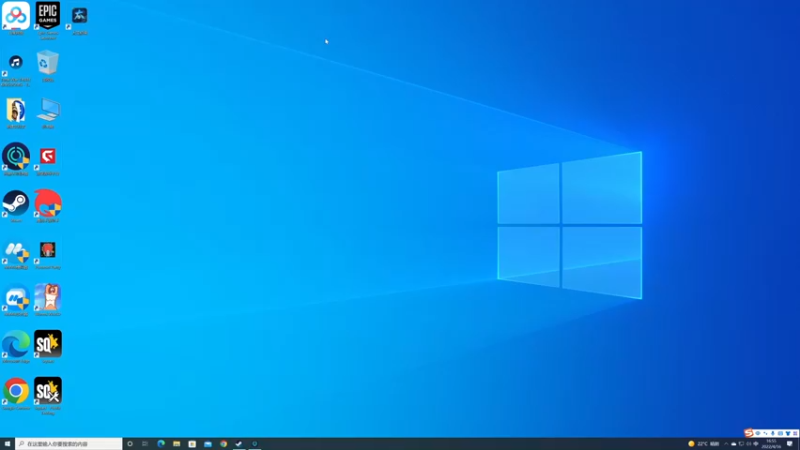Open the Sogou toolbox grid button
This screenshot has width=800, height=450.
click(x=795, y=433)
